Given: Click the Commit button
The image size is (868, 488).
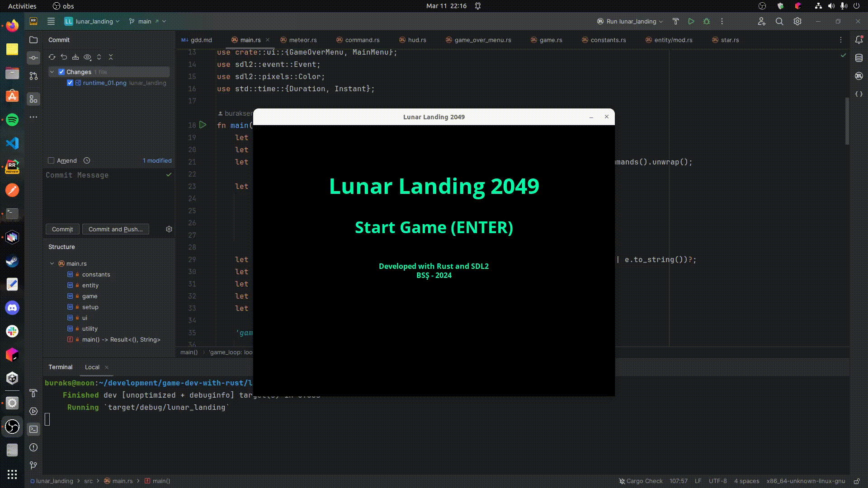Looking at the screenshot, I should coord(62,229).
